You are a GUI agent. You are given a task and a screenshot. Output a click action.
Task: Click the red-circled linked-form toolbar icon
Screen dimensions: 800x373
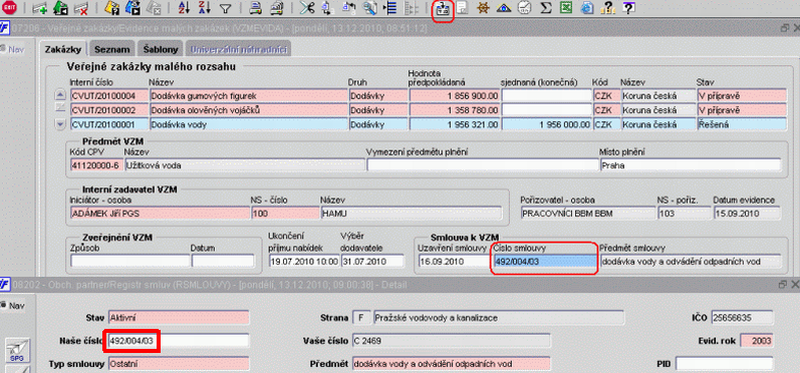[443, 9]
